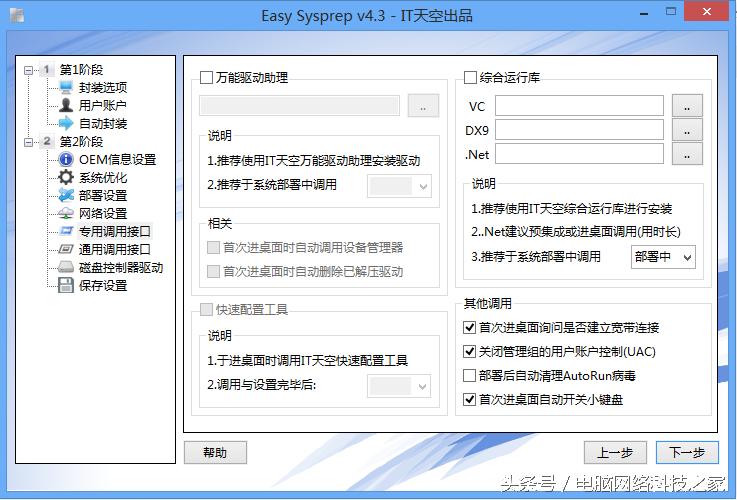Enable the 万能驱动助理 checkbox
Image resolution: width=737 pixels, height=500 pixels.
point(206,78)
